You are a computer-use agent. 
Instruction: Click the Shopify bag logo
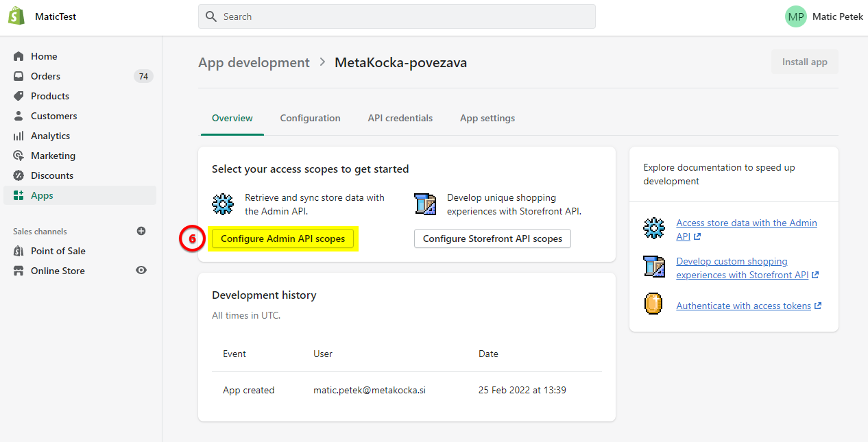point(16,16)
